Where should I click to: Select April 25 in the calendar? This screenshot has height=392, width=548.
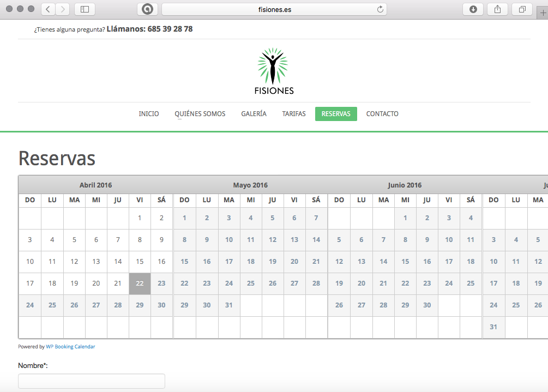[x=52, y=305]
